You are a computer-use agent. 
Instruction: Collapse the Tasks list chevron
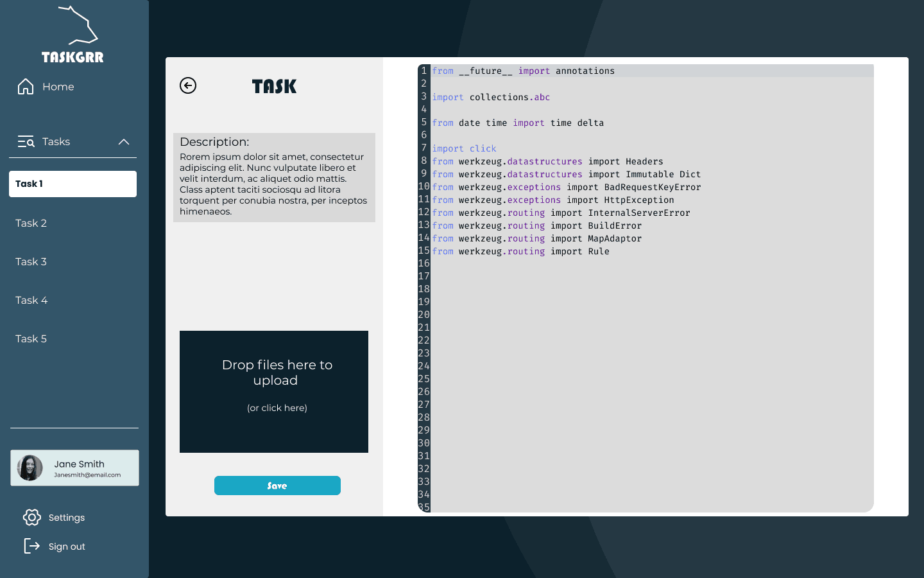coord(124,142)
